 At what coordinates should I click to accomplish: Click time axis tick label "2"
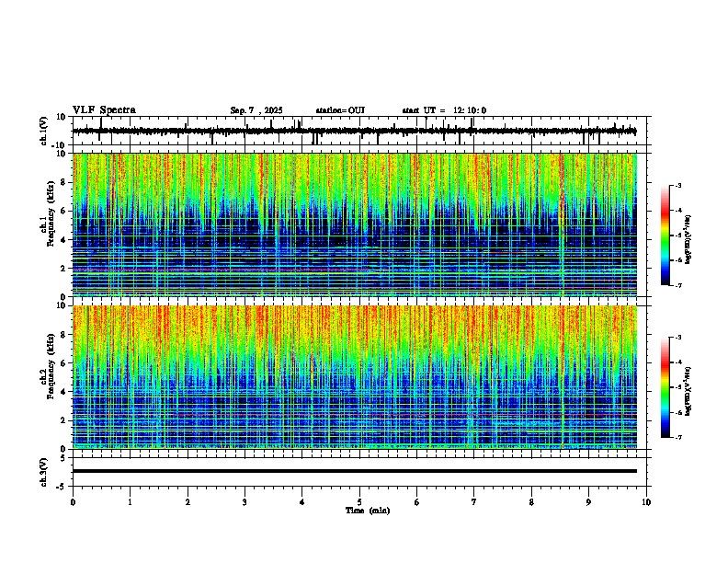(x=188, y=502)
